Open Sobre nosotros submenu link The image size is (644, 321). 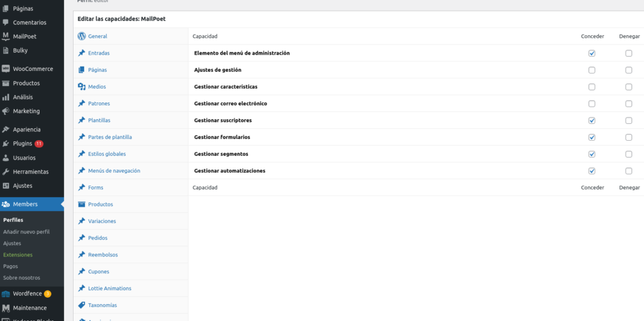coord(21,278)
